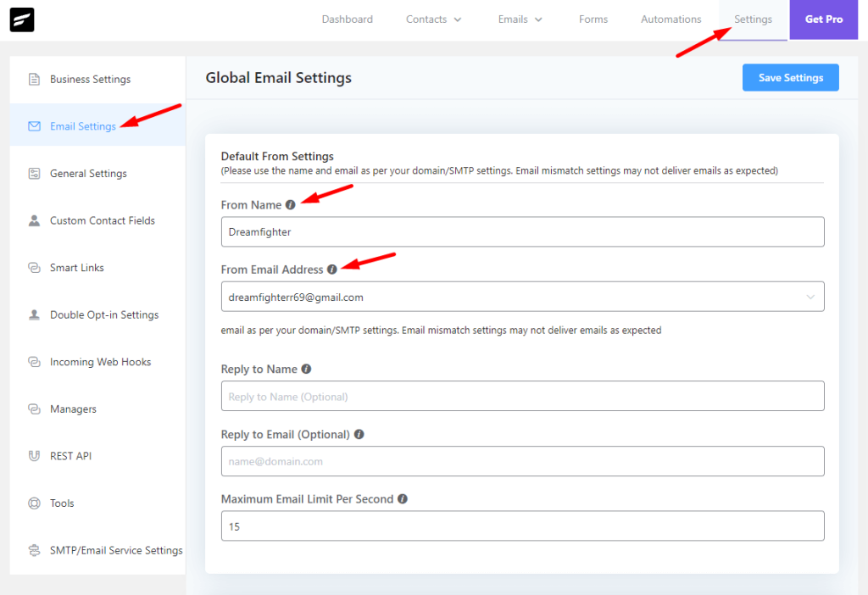Click the info icon beside From Name

[x=291, y=204]
